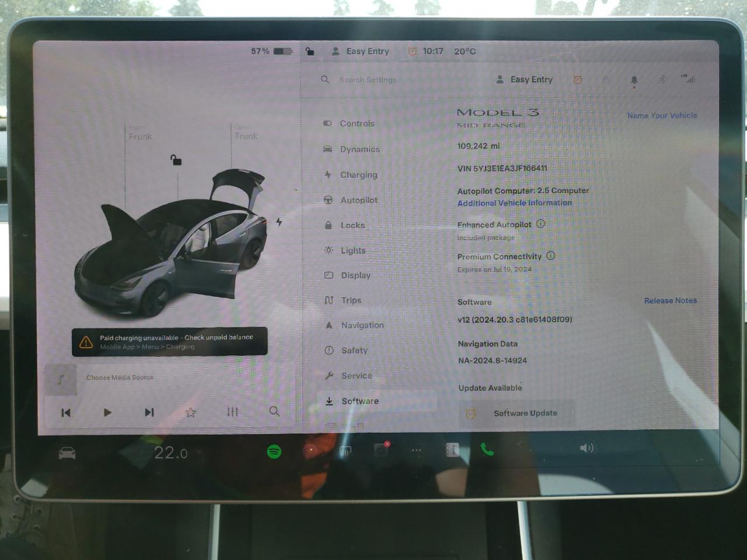747x560 pixels.
Task: Click the Name Your Vehicle link
Action: tap(662, 116)
